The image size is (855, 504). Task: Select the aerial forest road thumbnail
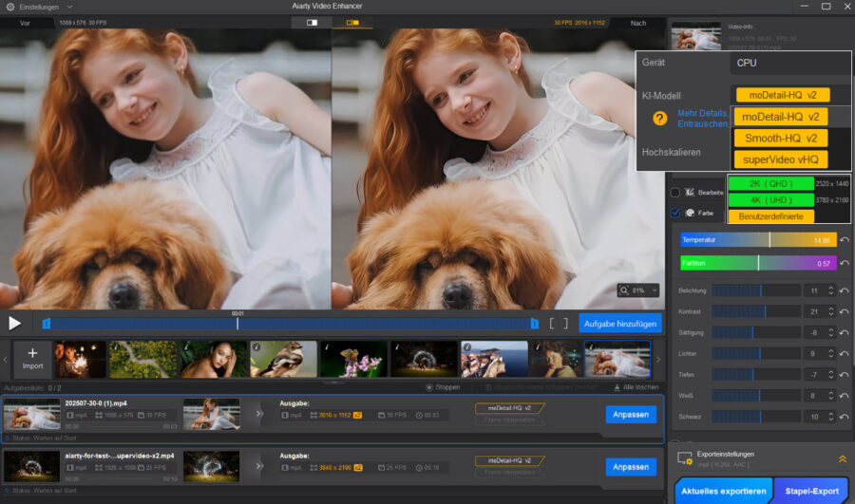(x=143, y=360)
